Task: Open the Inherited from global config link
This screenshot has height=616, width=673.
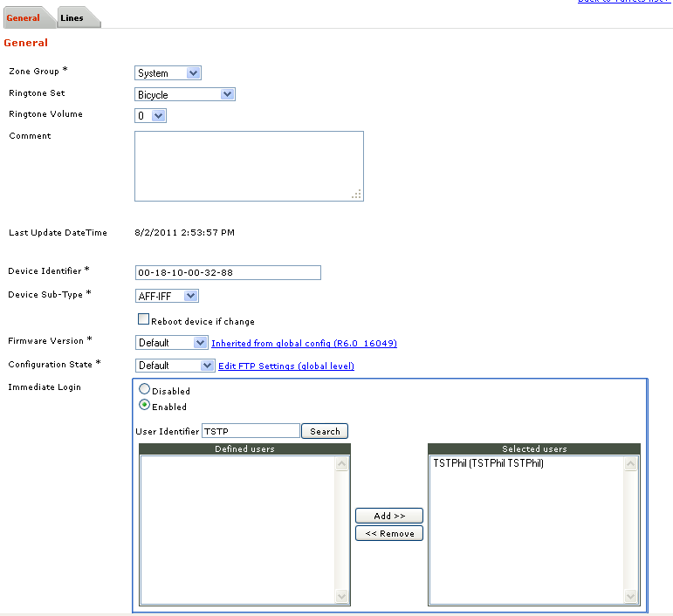Action: pyautogui.click(x=304, y=343)
